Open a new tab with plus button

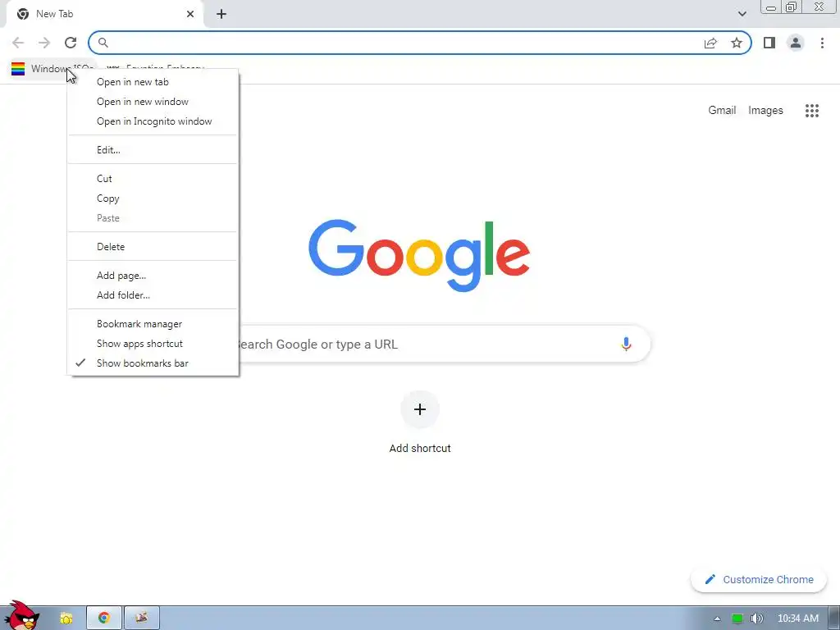[221, 15]
